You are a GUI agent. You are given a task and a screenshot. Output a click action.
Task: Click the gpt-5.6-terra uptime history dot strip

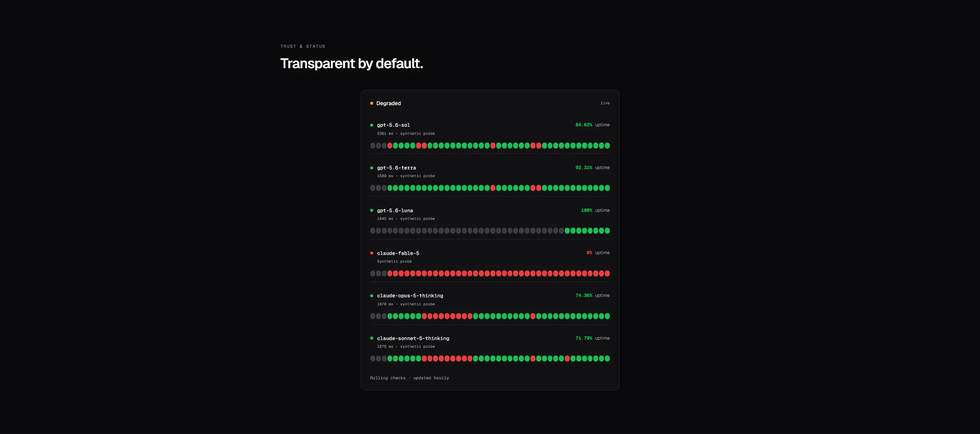[490, 188]
